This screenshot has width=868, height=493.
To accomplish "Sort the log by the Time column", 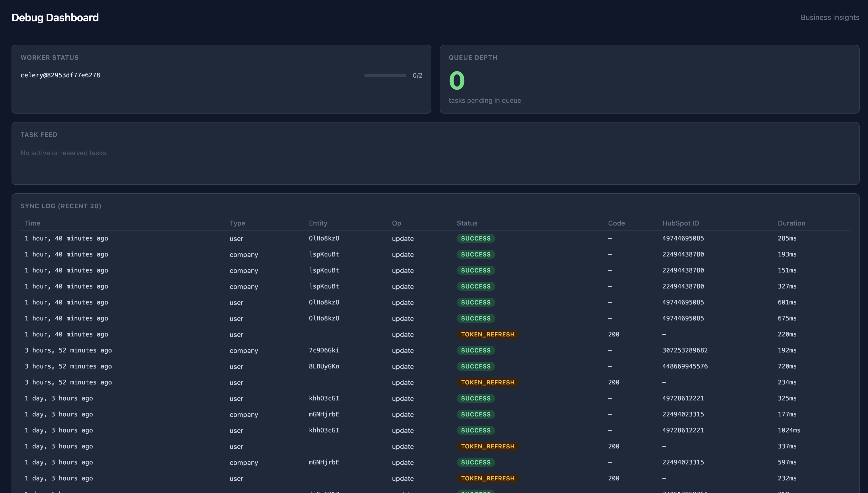I will (x=33, y=223).
